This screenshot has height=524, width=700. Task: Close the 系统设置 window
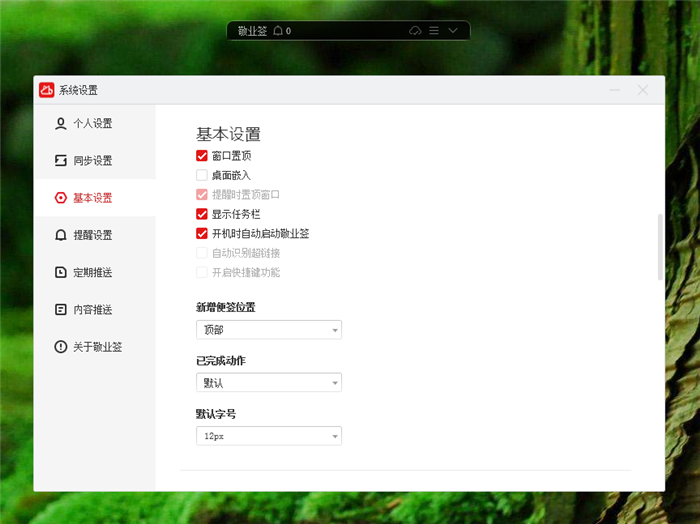coord(643,90)
